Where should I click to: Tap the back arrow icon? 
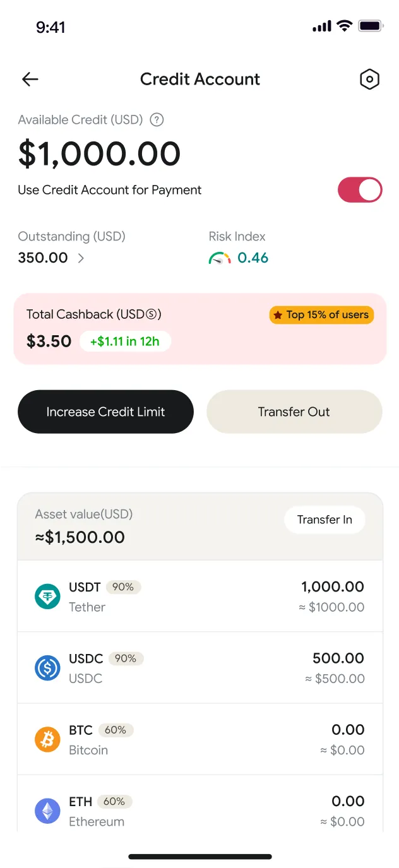point(30,79)
